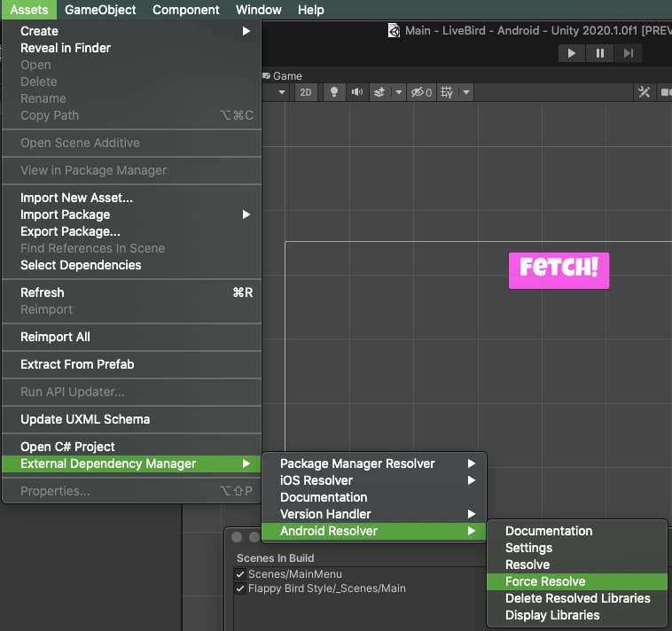The height and width of the screenshot is (631, 672).
Task: Open Android Resolver Documentation
Action: [x=577, y=531]
